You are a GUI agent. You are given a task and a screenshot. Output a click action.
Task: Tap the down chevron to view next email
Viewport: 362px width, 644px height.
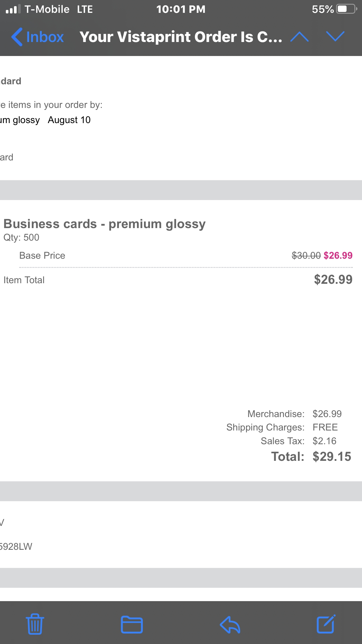335,37
